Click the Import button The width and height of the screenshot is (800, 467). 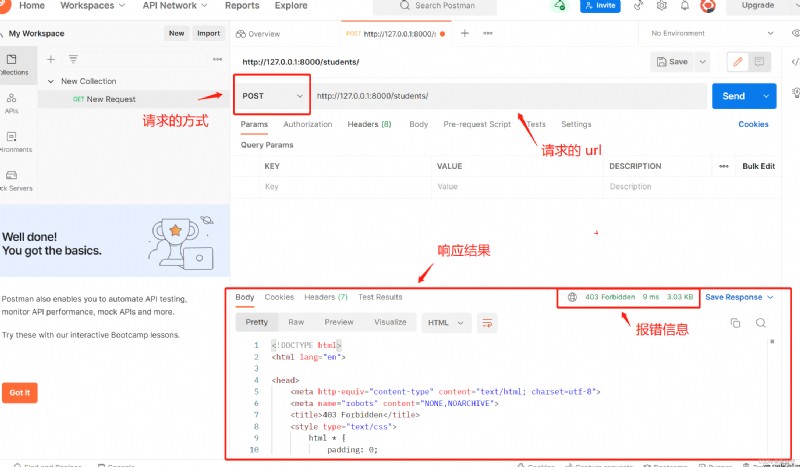click(209, 33)
